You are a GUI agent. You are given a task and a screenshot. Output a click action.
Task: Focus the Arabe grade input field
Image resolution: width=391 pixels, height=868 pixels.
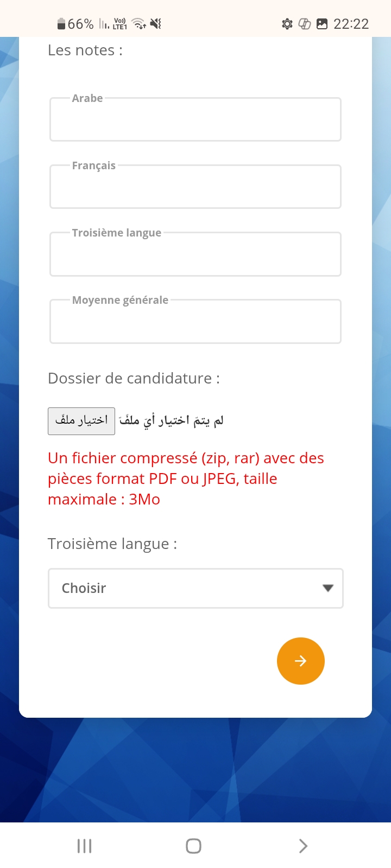coord(195,119)
